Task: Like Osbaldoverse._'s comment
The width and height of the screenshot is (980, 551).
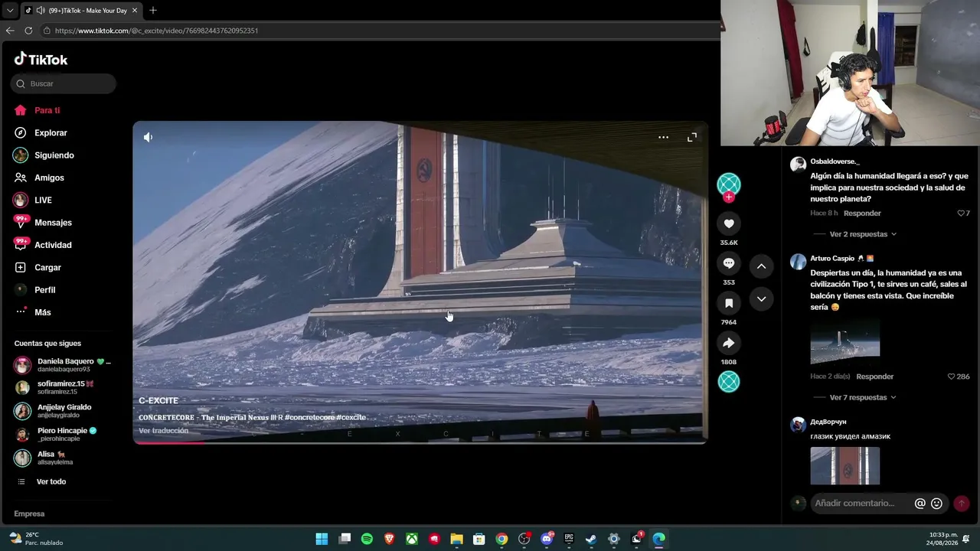Action: tap(961, 214)
